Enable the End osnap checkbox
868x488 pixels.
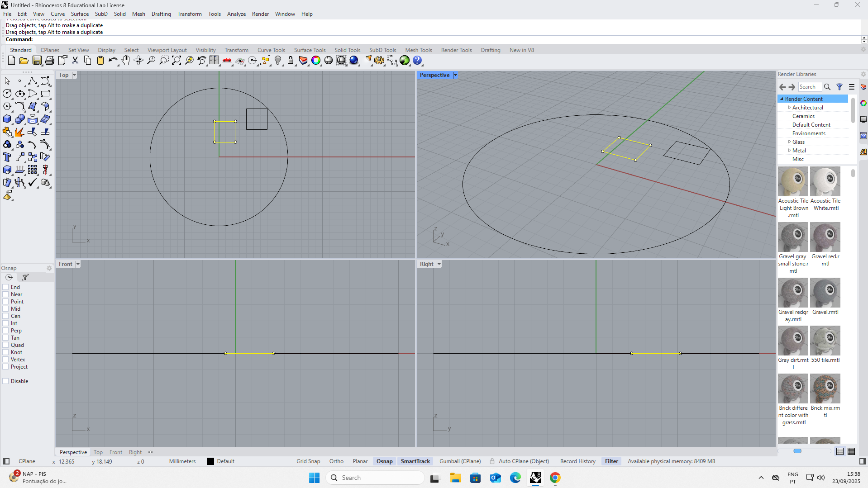point(6,287)
